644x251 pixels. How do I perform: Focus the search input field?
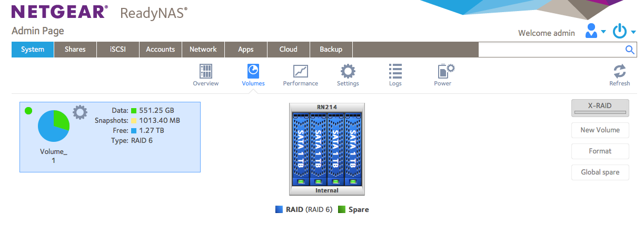[x=551, y=50]
